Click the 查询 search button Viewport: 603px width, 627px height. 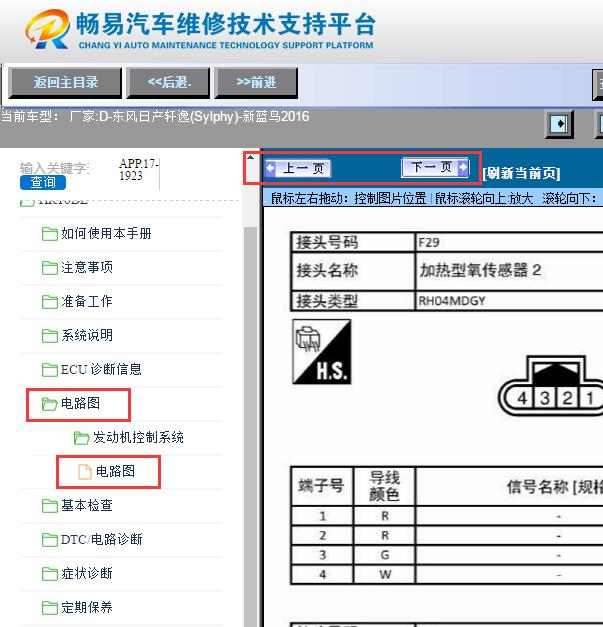43,182
